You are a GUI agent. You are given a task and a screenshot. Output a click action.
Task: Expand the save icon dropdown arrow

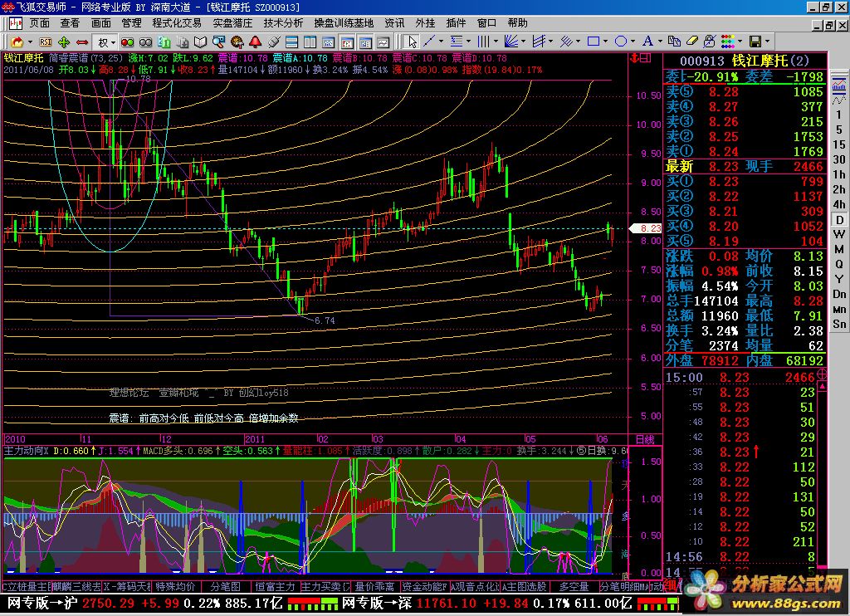tap(766, 42)
